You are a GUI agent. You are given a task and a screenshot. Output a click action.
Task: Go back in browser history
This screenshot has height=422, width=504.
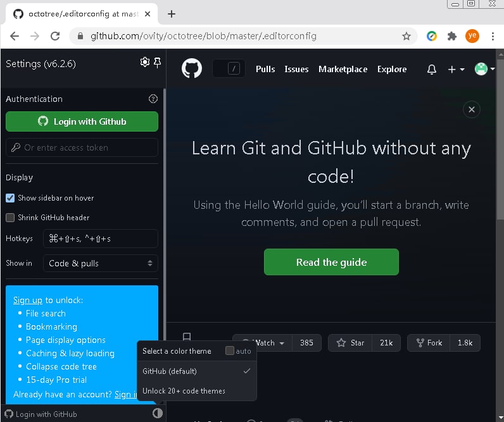pos(15,36)
